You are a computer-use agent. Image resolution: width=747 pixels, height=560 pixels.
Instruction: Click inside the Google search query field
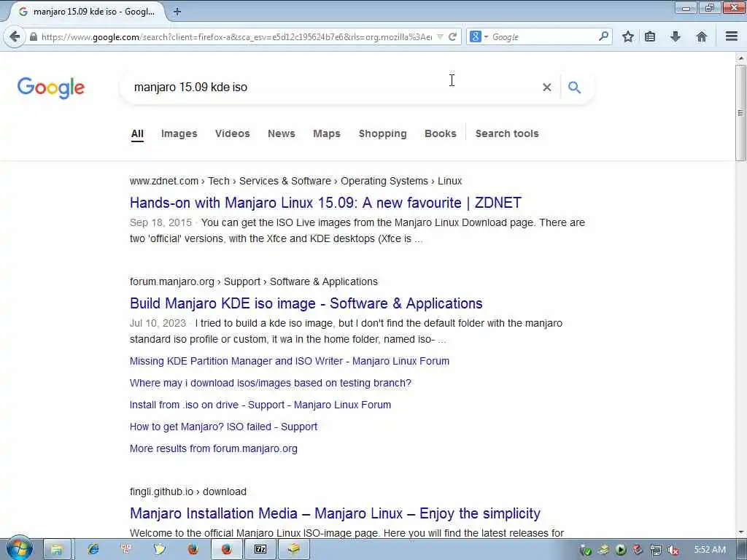click(x=333, y=87)
